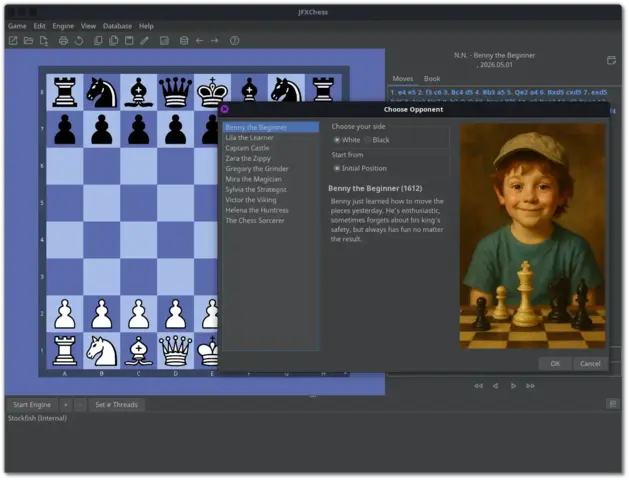The width and height of the screenshot is (629, 480).
Task: Choose Black as your side
Action: (x=377, y=140)
